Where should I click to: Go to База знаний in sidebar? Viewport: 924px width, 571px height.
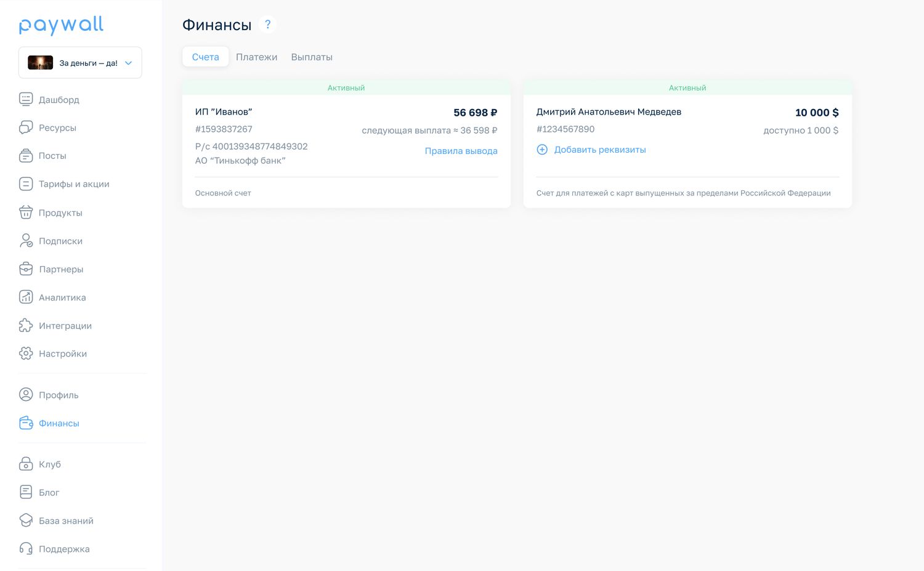pyautogui.click(x=66, y=520)
